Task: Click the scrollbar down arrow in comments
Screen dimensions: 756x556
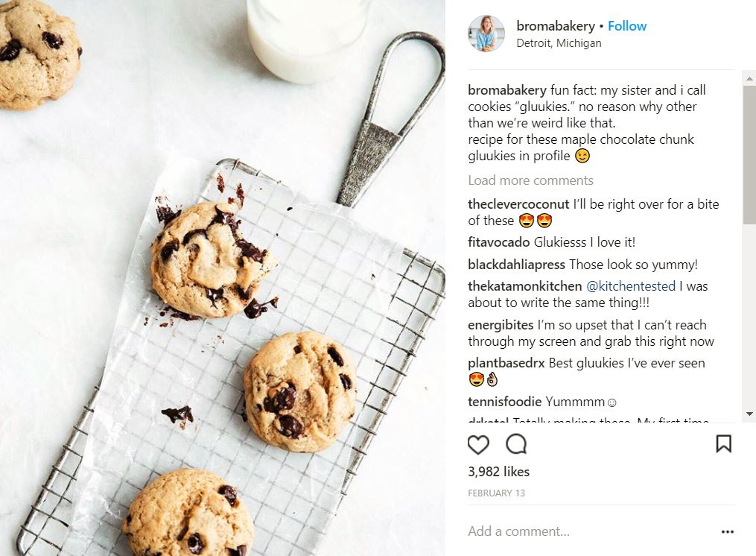Action: [x=749, y=414]
